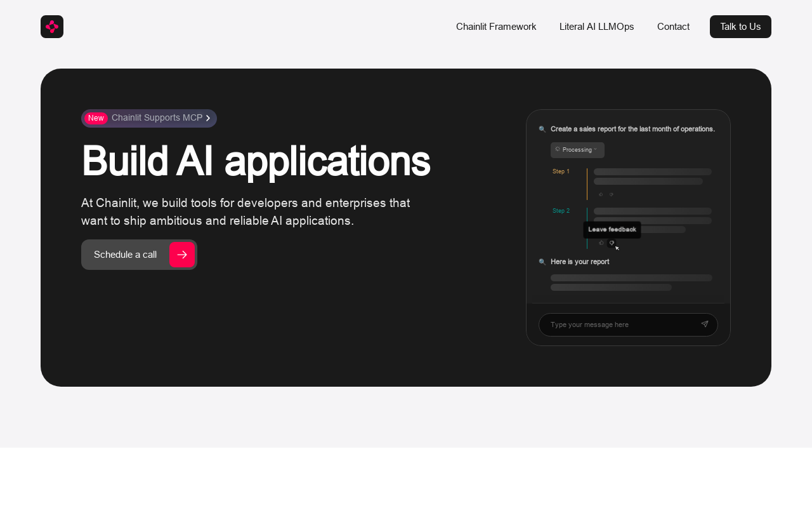Click the Create a sales report message text

tap(632, 129)
